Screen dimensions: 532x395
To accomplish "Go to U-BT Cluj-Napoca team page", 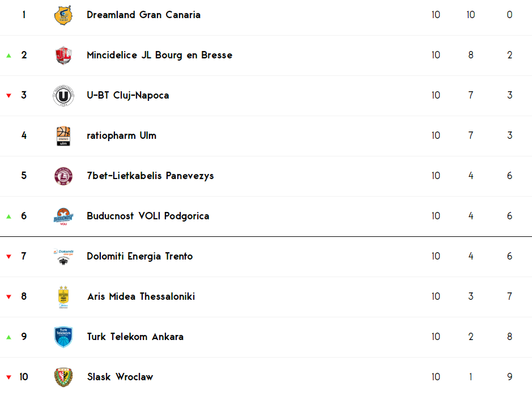I will 128,95.
